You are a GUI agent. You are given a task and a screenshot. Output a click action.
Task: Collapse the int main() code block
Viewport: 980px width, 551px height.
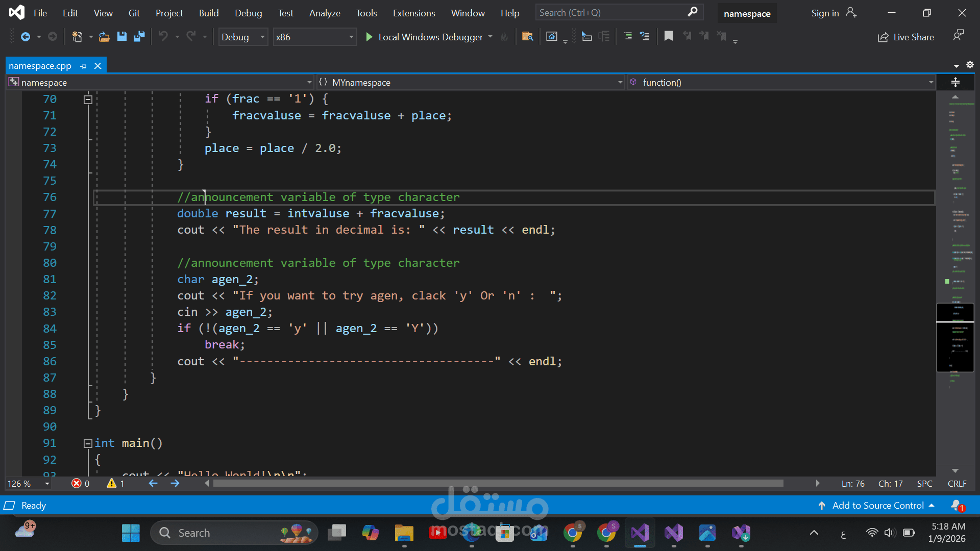88,443
